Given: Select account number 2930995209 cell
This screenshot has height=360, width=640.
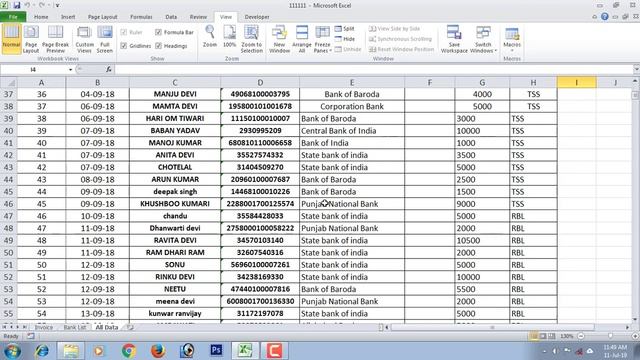Looking at the screenshot, I should click(260, 131).
